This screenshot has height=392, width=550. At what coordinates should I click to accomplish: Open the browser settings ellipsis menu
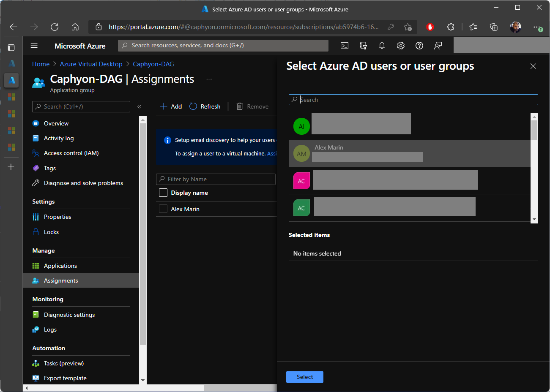tap(537, 27)
